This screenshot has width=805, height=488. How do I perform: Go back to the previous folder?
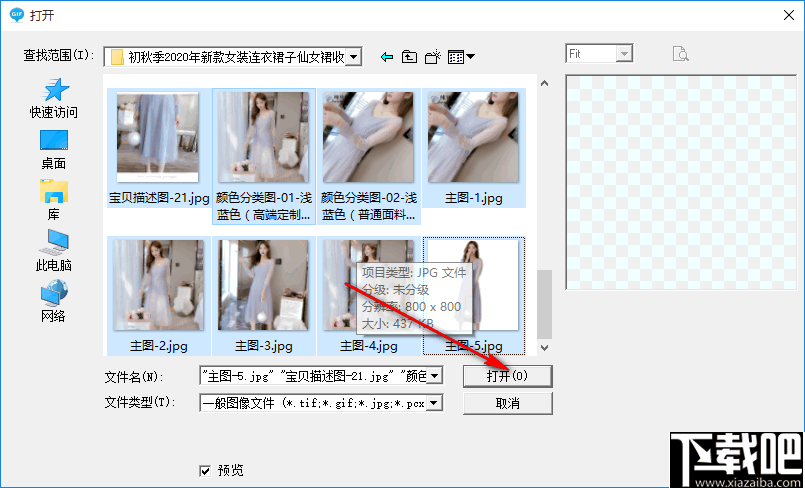coord(387,57)
